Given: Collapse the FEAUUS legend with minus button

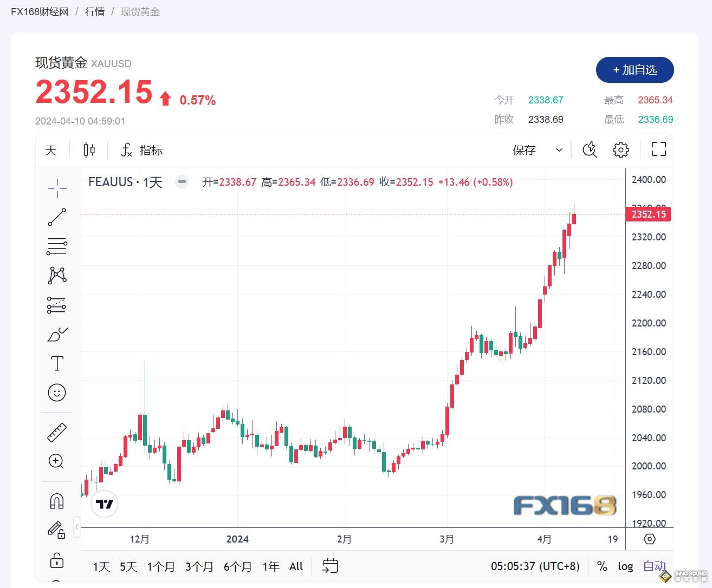Looking at the screenshot, I should [182, 182].
